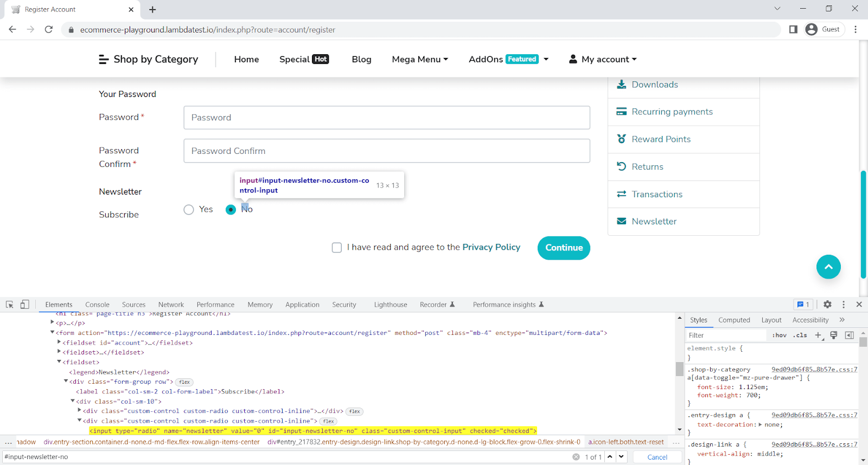The height and width of the screenshot is (465, 868).
Task: Open DevTools settings gear
Action: 827,305
